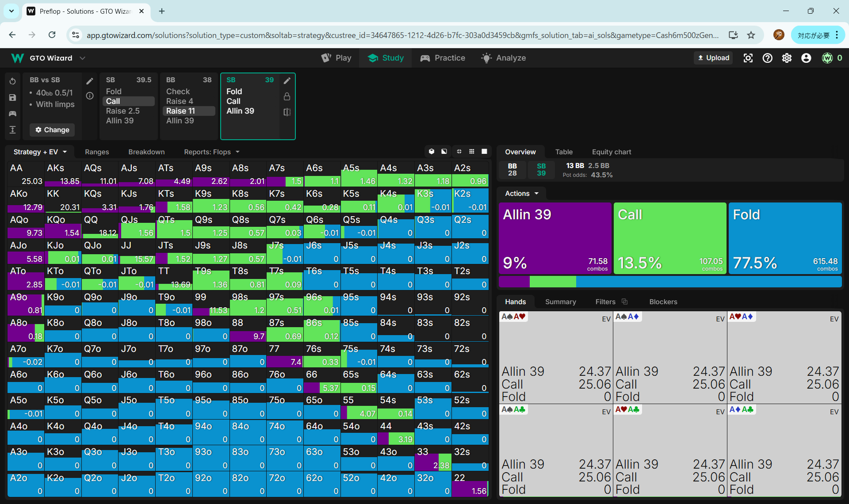The height and width of the screenshot is (504, 849).
Task: Click the Change settings button
Action: click(52, 130)
